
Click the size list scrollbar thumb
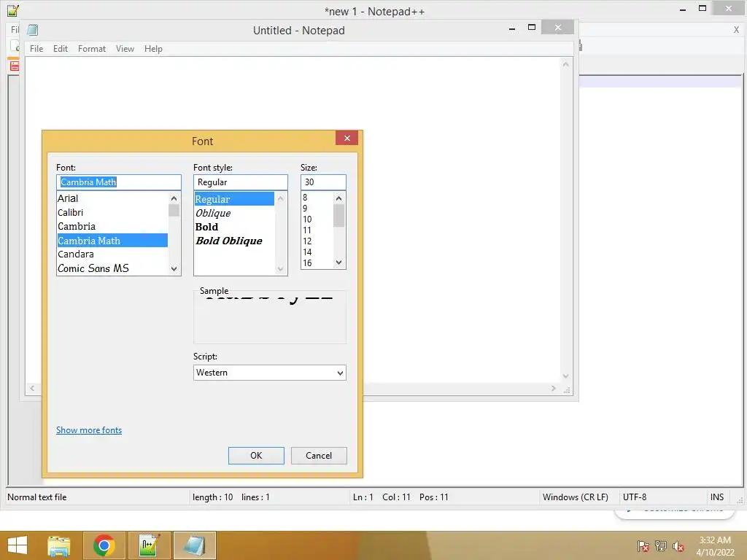coord(338,216)
